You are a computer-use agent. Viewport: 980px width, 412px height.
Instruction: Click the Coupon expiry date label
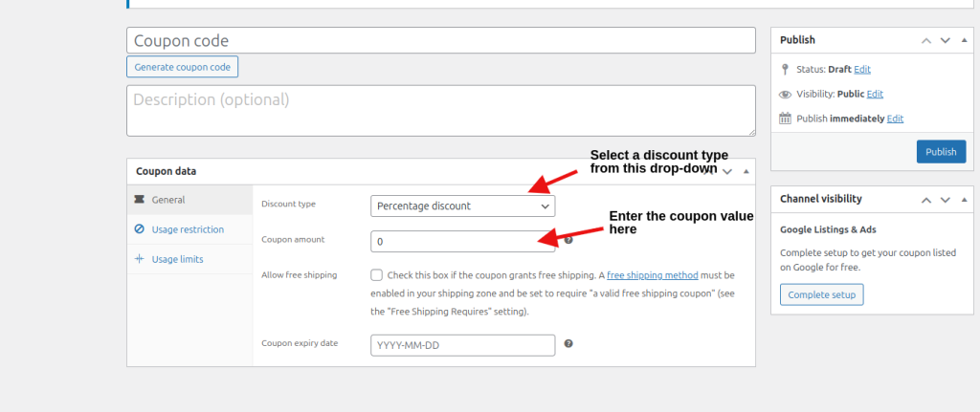pos(300,343)
